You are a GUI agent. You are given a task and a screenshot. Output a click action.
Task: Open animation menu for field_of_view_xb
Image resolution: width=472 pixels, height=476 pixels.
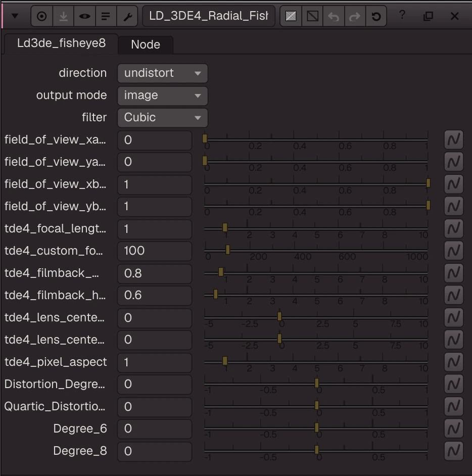coord(454,184)
